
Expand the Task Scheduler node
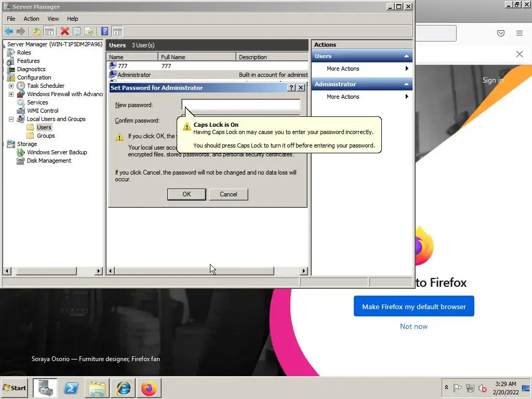point(11,86)
